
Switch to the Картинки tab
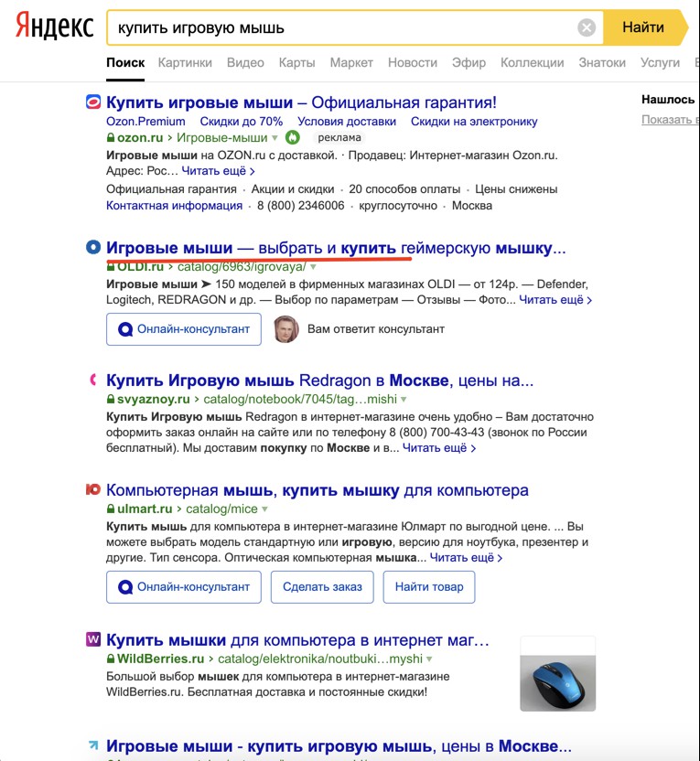coord(185,62)
